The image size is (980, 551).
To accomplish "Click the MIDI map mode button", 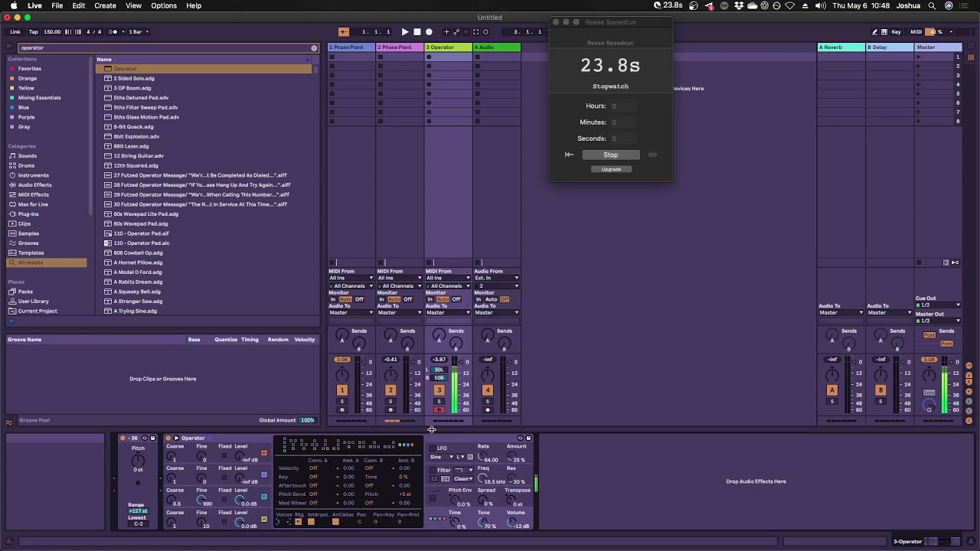I will click(x=916, y=32).
